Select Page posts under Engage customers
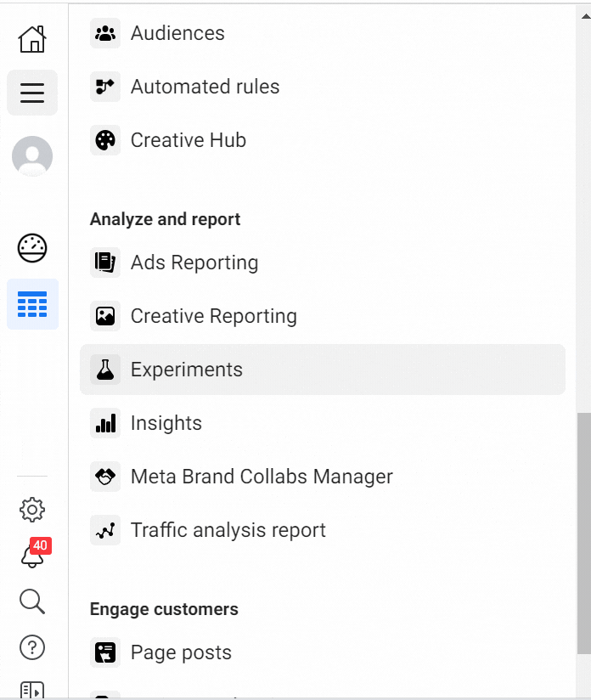 tap(181, 652)
